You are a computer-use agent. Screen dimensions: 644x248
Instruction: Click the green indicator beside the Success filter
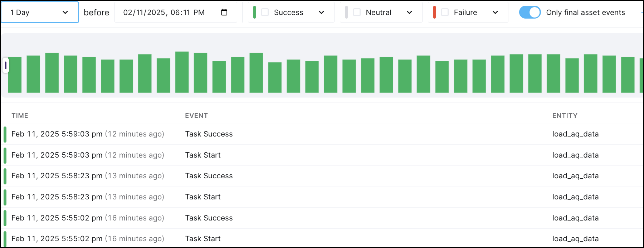pos(254,12)
